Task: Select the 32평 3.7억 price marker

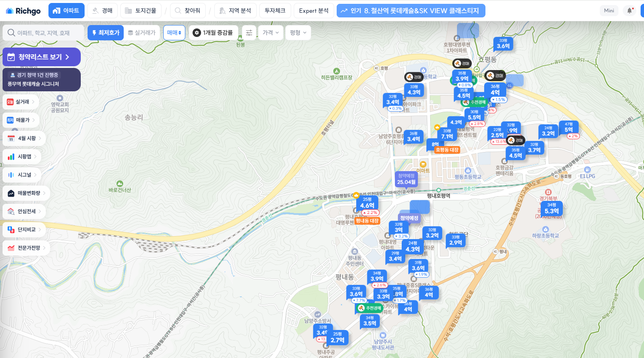Action: point(534,148)
